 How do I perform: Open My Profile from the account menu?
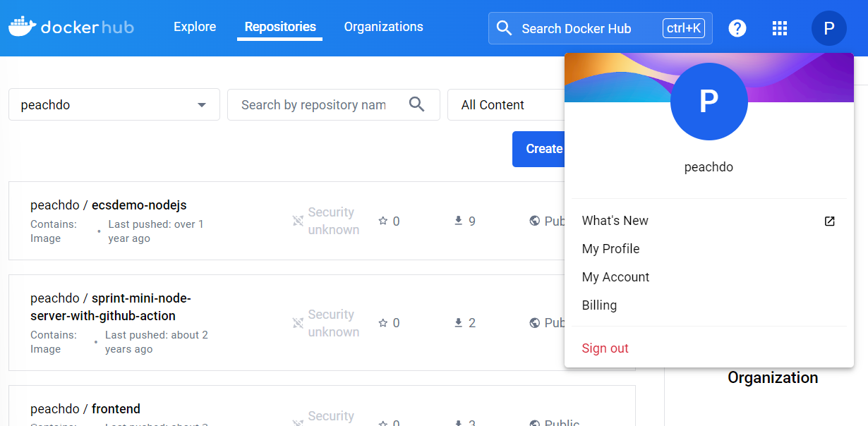[709, 249]
